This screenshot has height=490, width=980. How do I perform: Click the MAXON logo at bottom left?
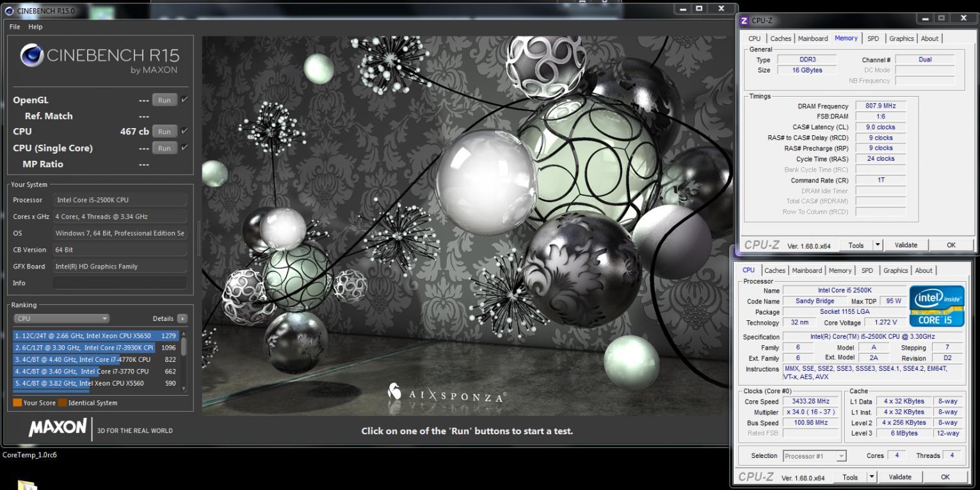click(58, 428)
